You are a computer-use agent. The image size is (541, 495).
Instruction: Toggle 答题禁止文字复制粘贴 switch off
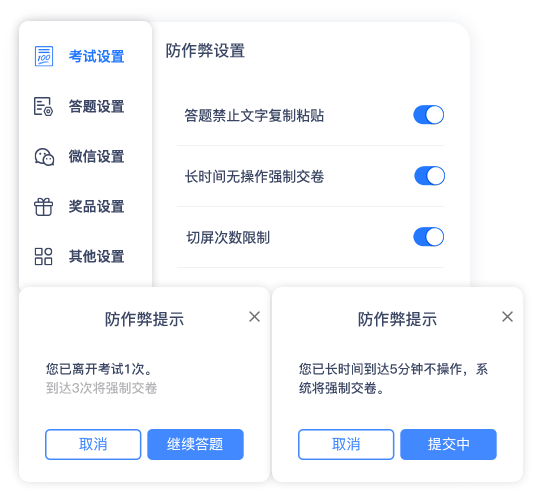pos(429,115)
